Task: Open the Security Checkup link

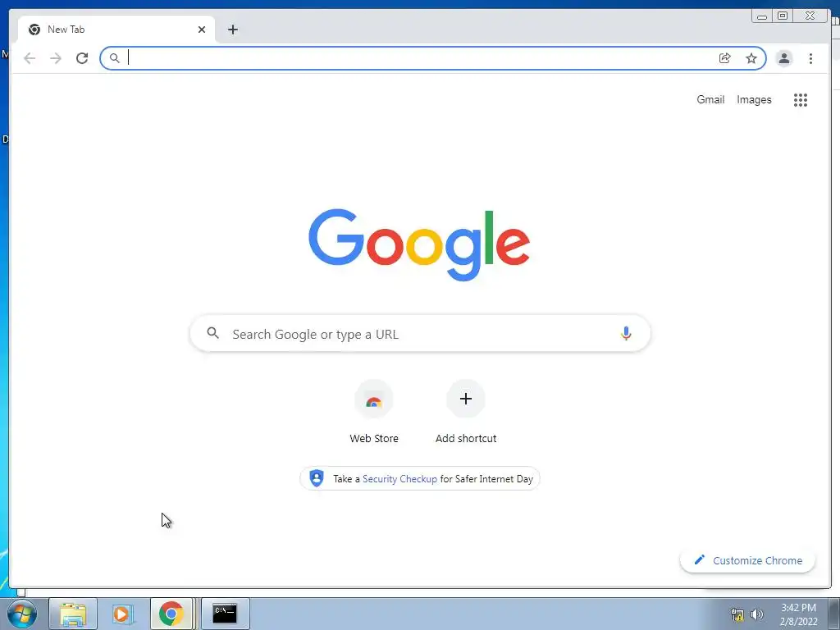Action: (399, 479)
